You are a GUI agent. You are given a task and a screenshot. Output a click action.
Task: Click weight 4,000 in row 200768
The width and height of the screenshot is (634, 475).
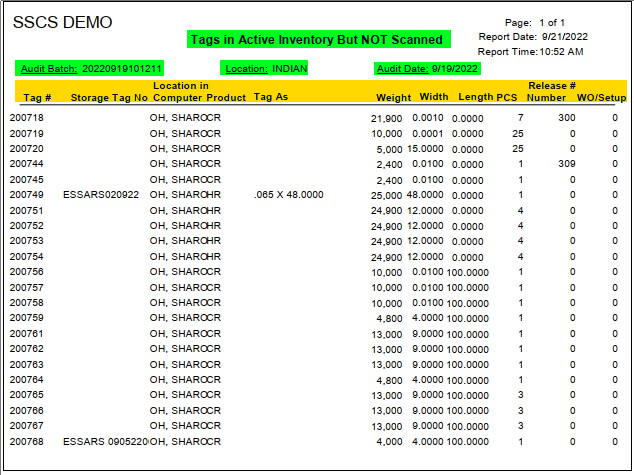(x=389, y=442)
